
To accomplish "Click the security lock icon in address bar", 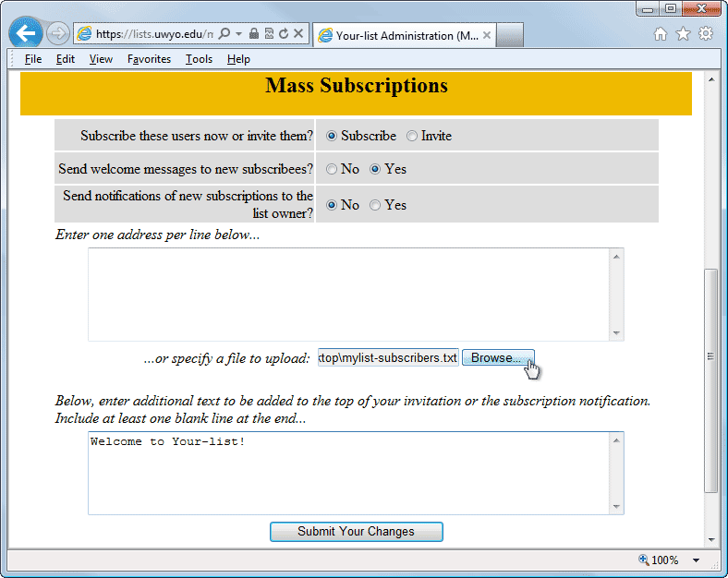I will click(253, 33).
